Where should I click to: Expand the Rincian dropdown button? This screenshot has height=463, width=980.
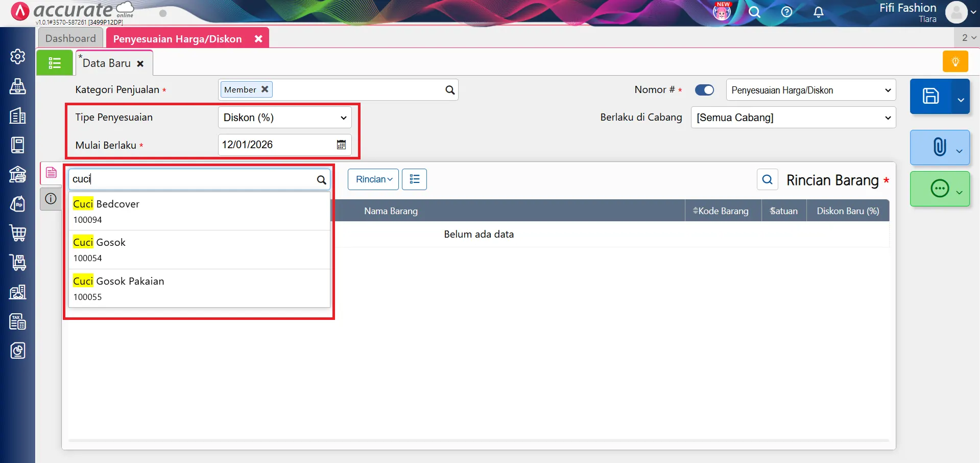(x=373, y=179)
